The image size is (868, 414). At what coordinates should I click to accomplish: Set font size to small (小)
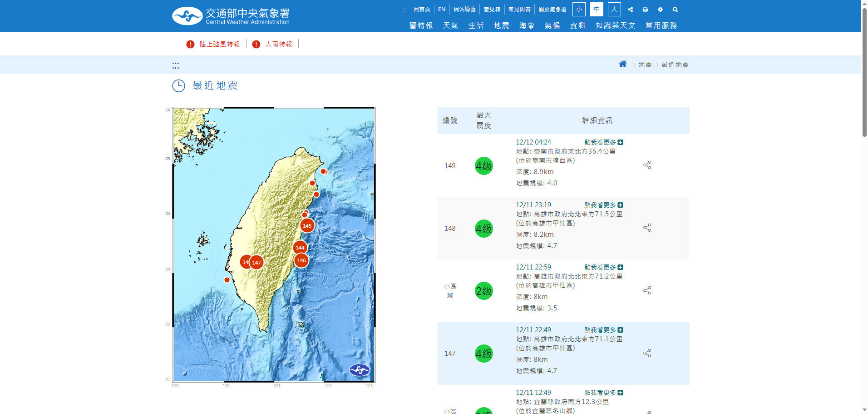pos(579,10)
